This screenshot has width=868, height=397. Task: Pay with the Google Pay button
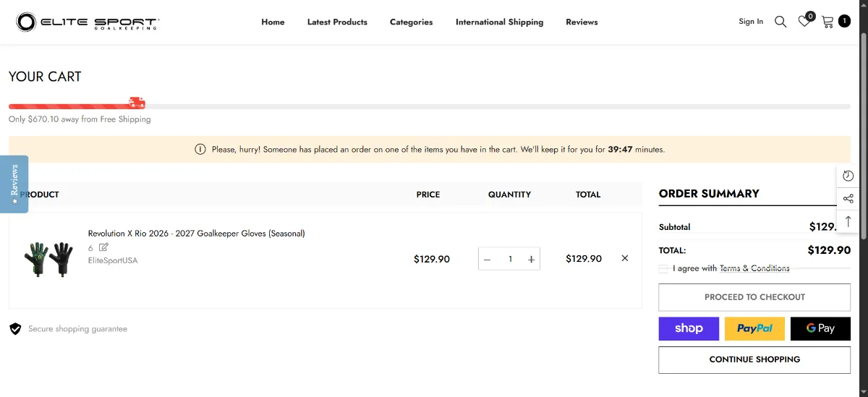(820, 328)
